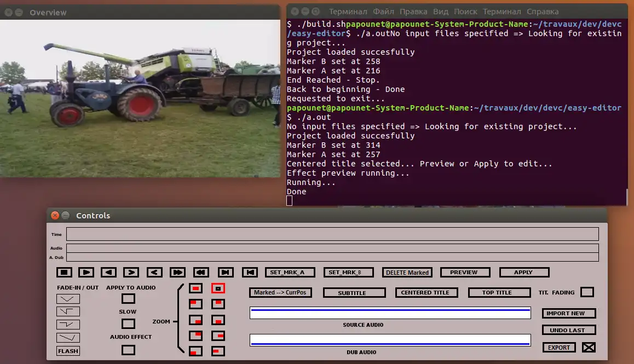Screen dimensions: 634x364
Task: Enable the TIT. FADING checkbox
Action: (x=587, y=292)
